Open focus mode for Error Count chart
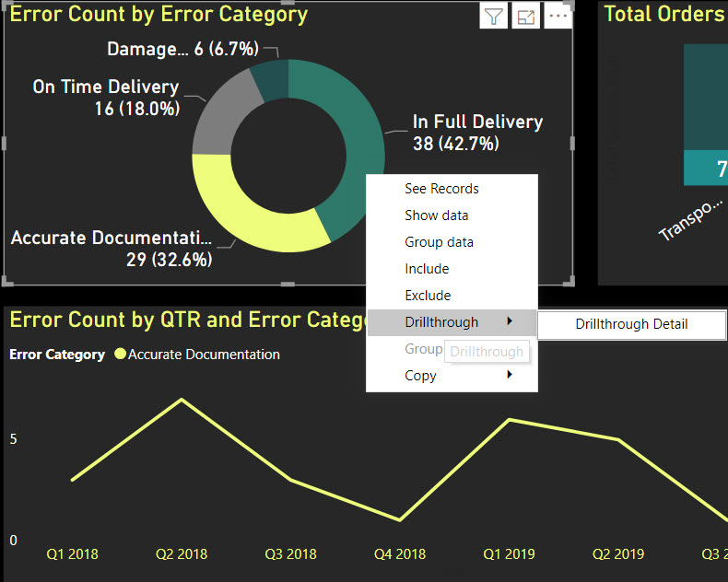The image size is (728, 582). 526,16
